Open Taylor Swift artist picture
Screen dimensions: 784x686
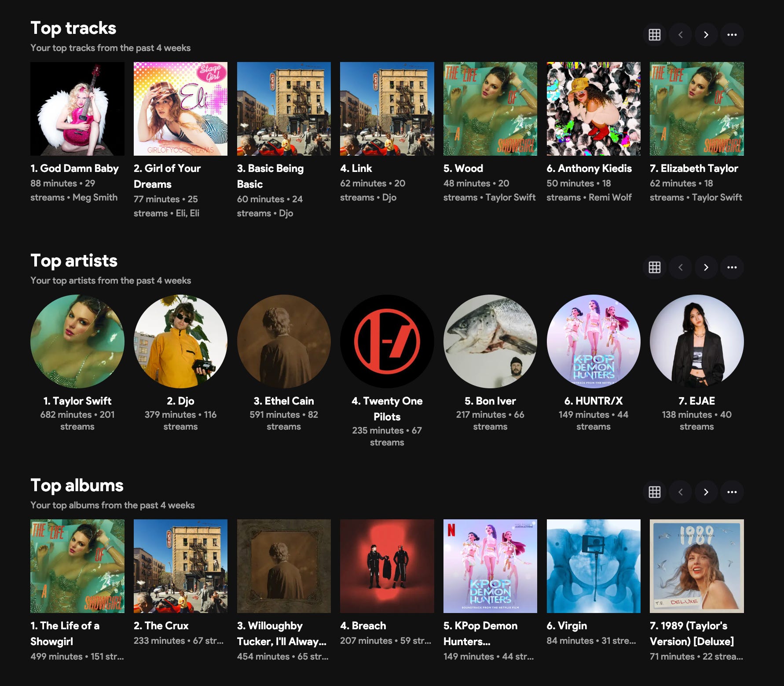pos(77,341)
